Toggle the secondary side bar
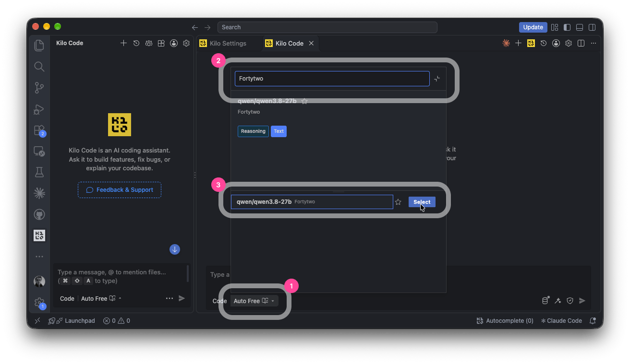 (593, 27)
